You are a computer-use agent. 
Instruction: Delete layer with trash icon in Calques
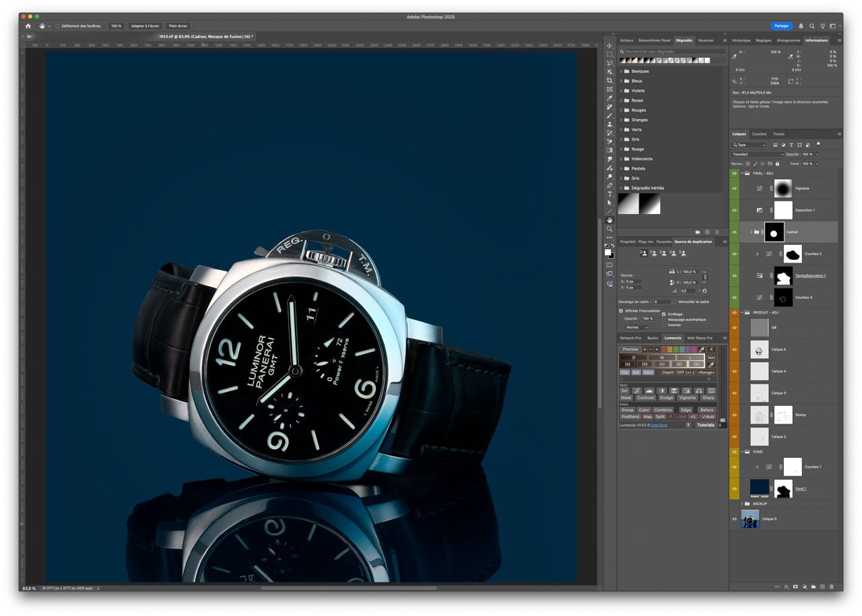[832, 587]
